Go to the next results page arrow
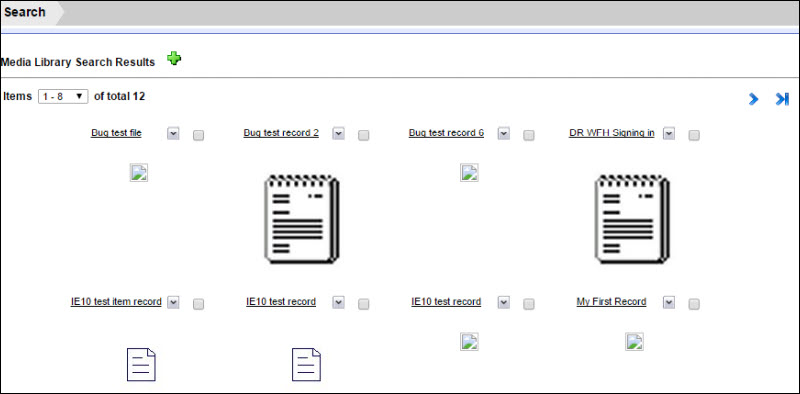 [x=754, y=99]
